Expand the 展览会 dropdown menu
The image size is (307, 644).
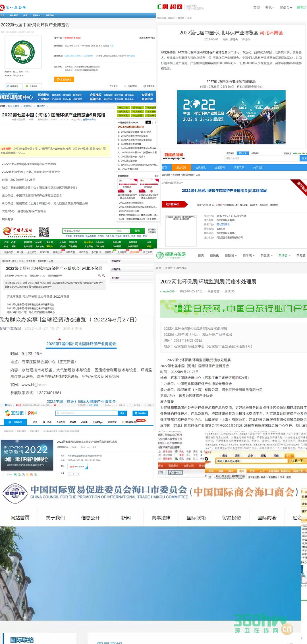point(286,8)
